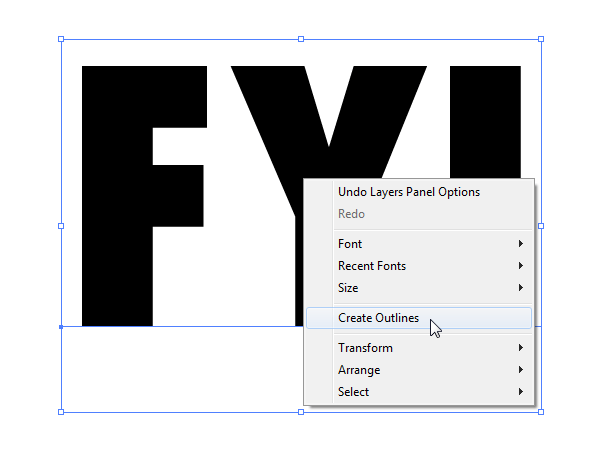This screenshot has height=449, width=600.
Task: Choose Undo Layers Panel Options
Action: click(419, 192)
